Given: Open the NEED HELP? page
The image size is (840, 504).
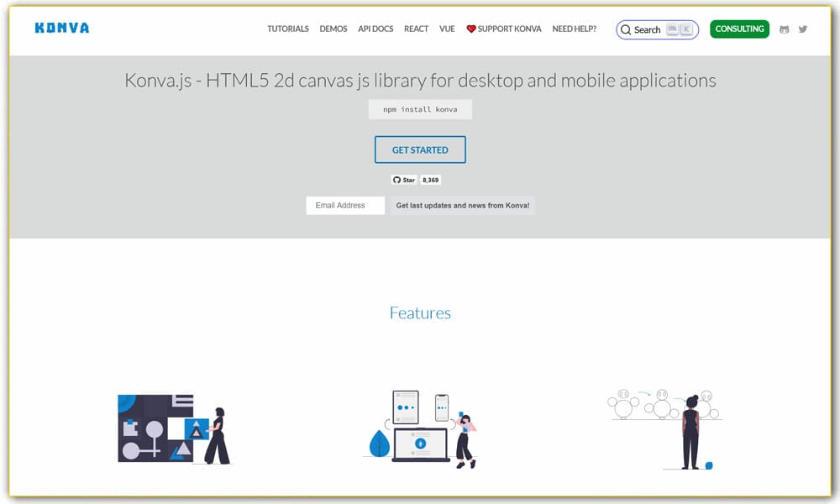Looking at the screenshot, I should (x=574, y=29).
